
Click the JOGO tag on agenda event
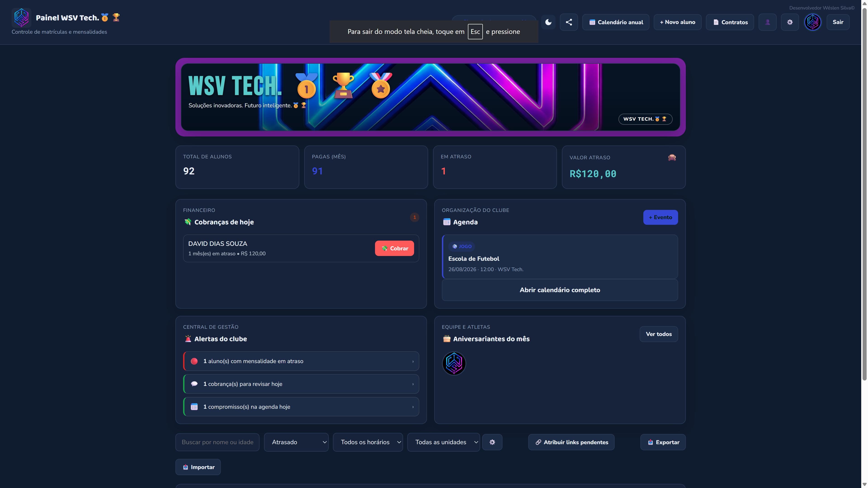pos(462,246)
